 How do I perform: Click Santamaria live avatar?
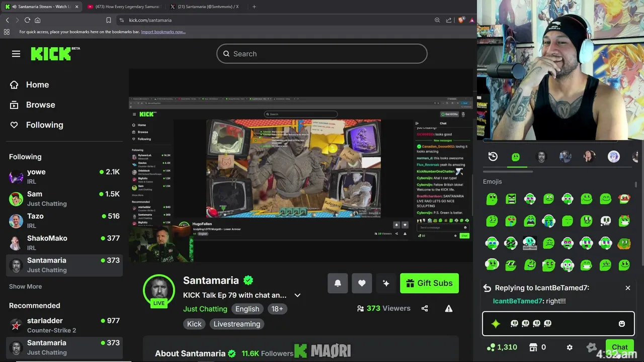159,291
